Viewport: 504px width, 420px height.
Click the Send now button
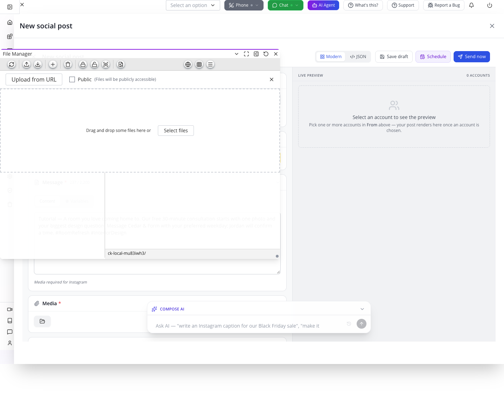point(472,57)
